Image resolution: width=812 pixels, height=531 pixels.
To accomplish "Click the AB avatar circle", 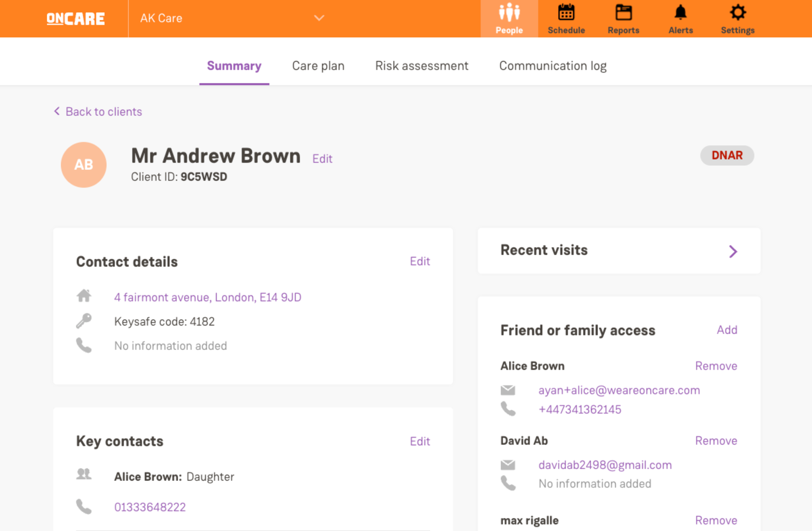I will pyautogui.click(x=84, y=165).
